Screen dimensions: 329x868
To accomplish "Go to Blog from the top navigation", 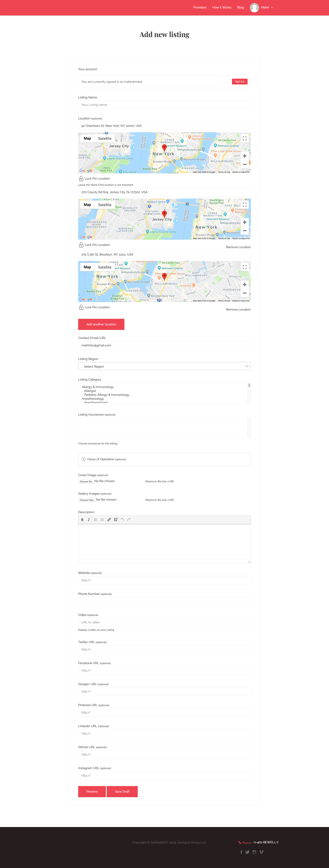I will click(x=241, y=7).
